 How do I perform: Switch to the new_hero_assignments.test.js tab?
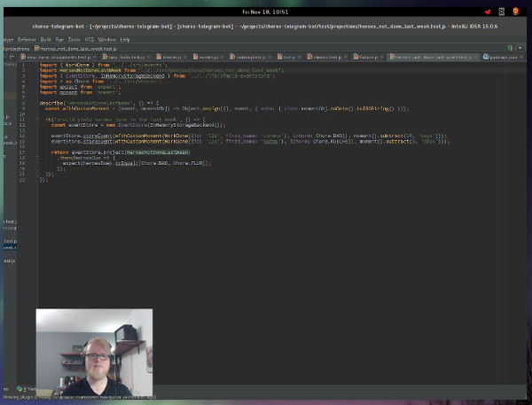click(x=58, y=57)
